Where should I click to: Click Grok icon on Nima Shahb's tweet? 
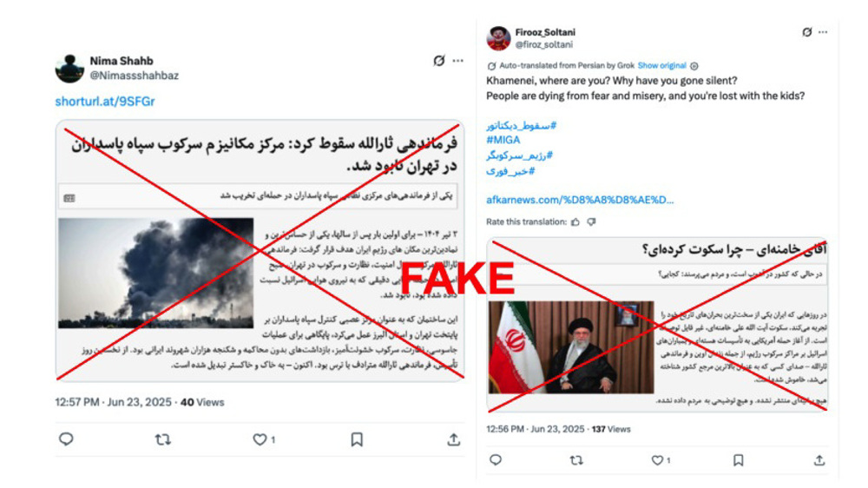coord(439,61)
